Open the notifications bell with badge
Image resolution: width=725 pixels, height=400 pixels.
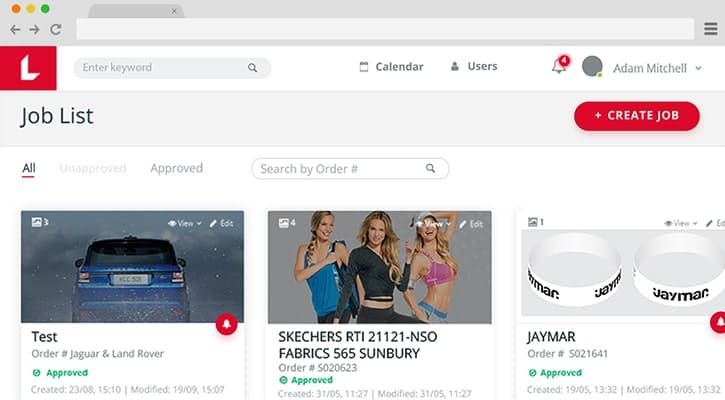click(560, 66)
